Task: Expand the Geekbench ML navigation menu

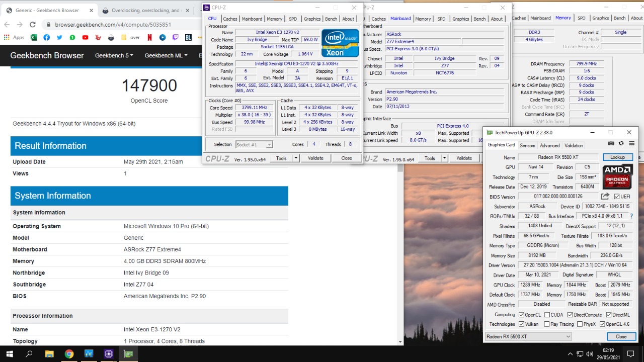Action: click(x=166, y=55)
